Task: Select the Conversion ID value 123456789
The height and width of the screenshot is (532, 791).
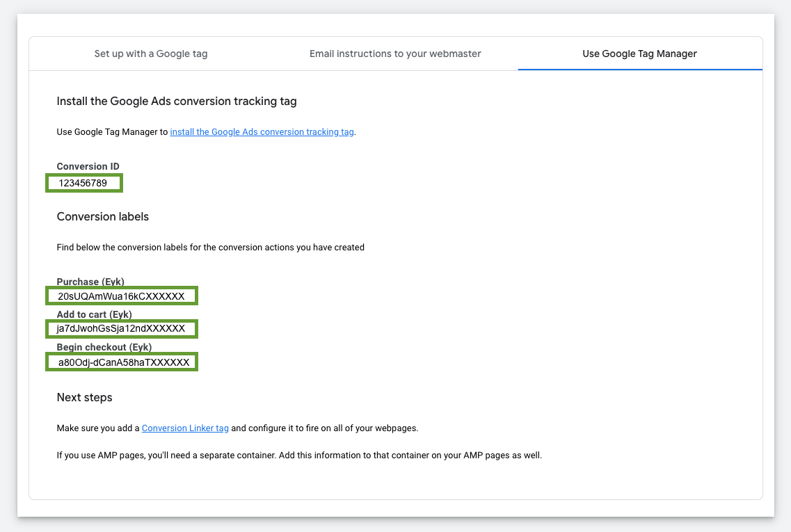Action: 83,183
